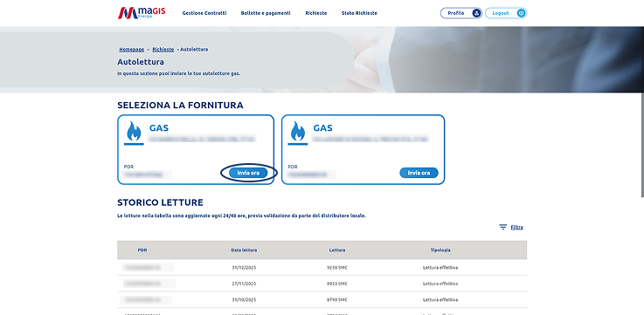The height and width of the screenshot is (315, 644).
Task: Click the Lettura column header
Action: coord(337,250)
